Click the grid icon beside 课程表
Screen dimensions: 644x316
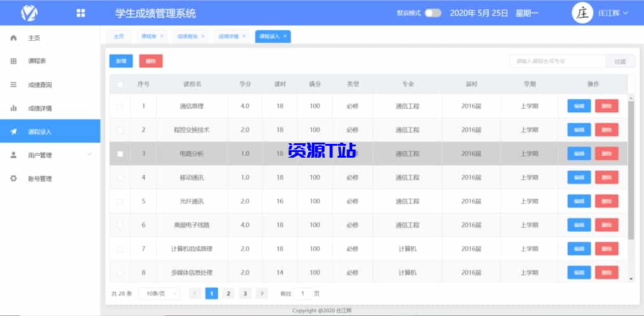pyautogui.click(x=13, y=61)
